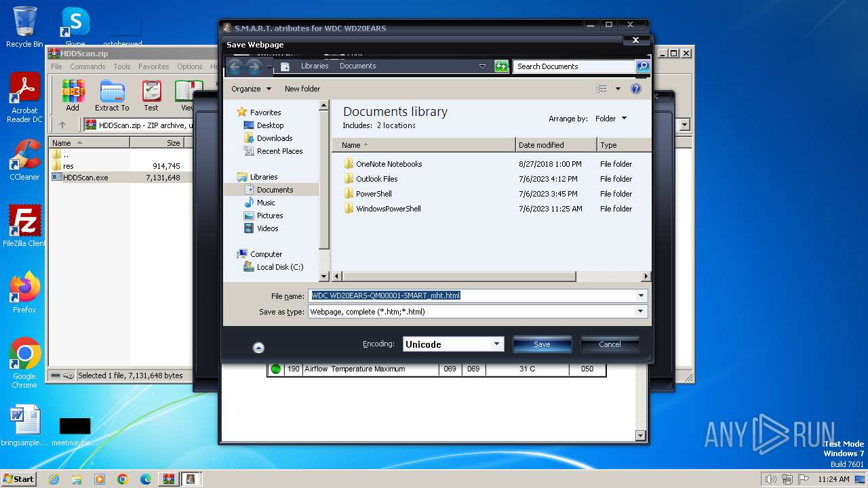868x488 pixels.
Task: Click the clock in the system tray
Action: coord(833,479)
